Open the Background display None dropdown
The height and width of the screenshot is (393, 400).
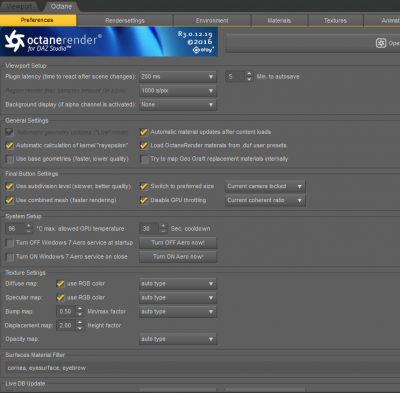(x=178, y=105)
